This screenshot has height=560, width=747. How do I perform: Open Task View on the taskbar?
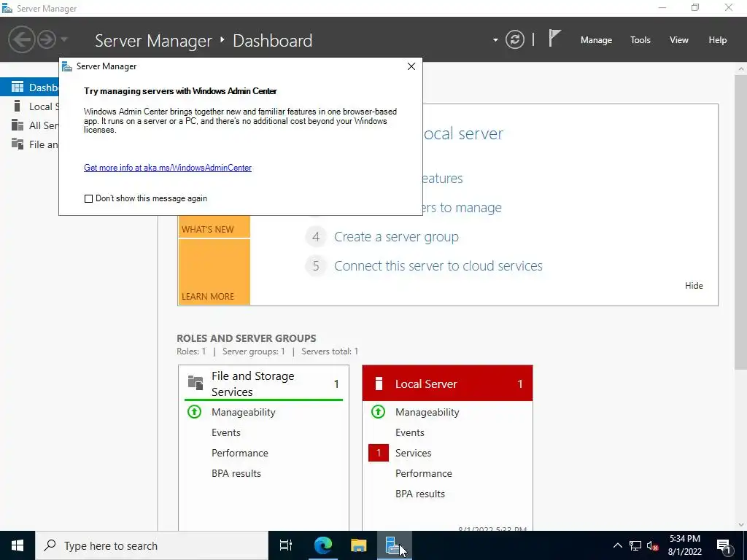(286, 545)
